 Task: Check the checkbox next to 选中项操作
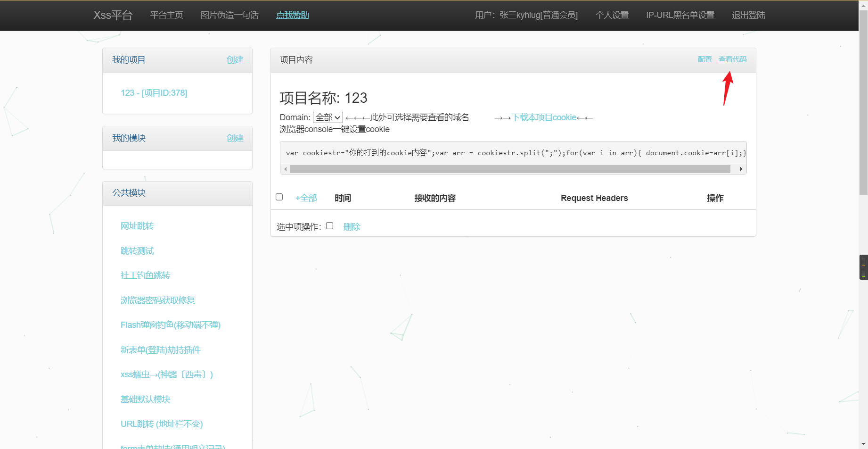[x=329, y=225]
